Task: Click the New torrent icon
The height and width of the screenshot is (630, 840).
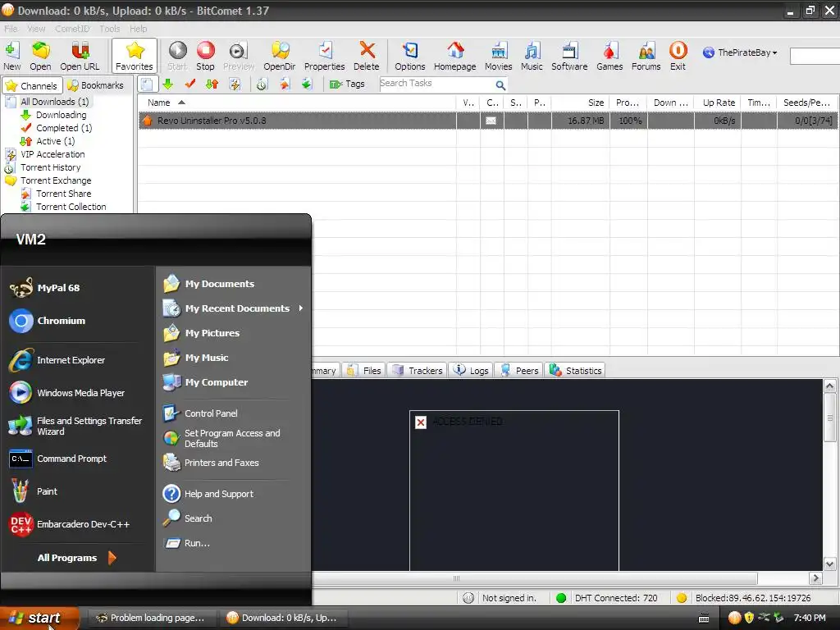Action: point(11,57)
